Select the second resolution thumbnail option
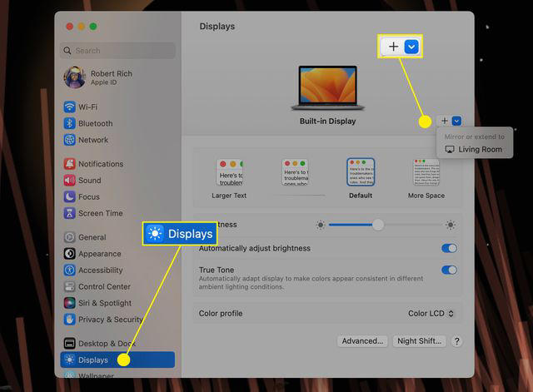Viewport: 533px width, 392px height. click(295, 172)
